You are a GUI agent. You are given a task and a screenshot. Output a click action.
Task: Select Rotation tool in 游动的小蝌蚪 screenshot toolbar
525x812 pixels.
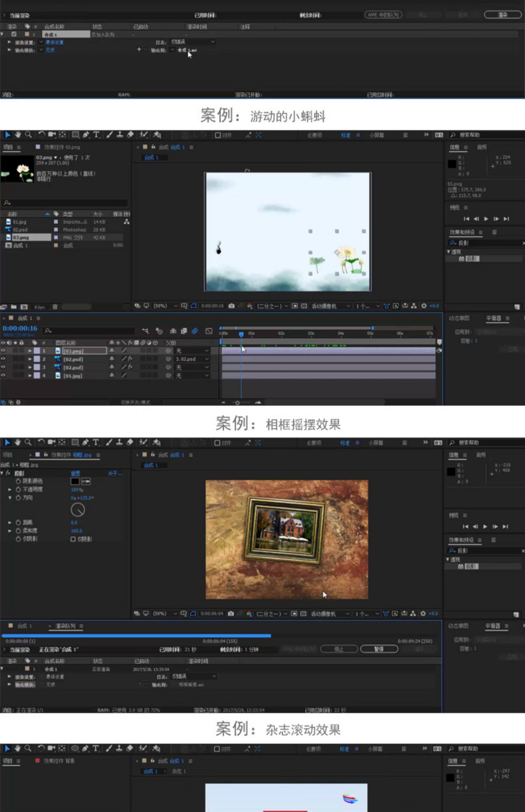click(41, 135)
